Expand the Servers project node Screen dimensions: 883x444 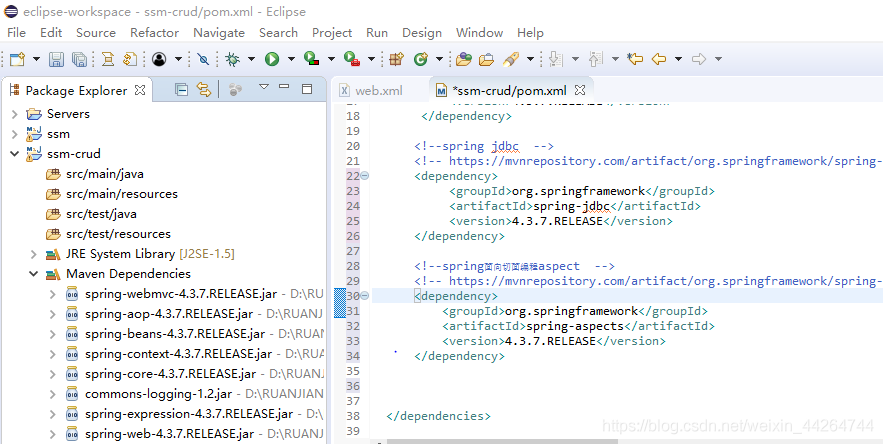click(x=15, y=114)
